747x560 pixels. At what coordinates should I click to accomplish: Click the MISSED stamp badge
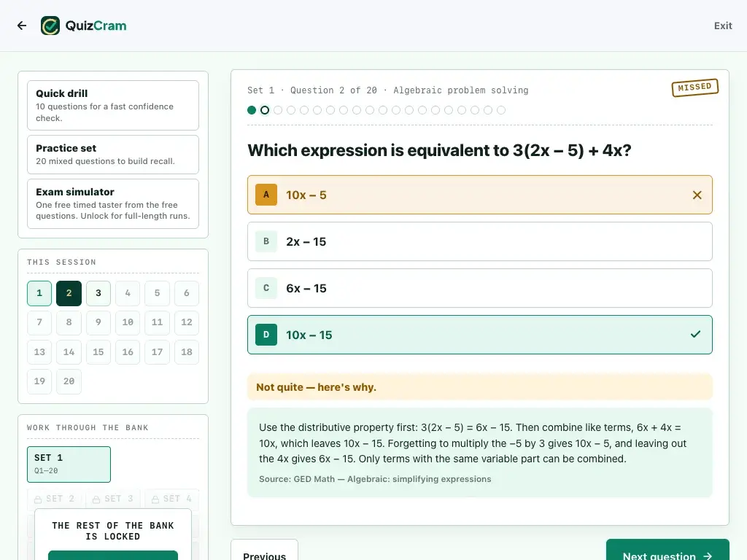(695, 87)
